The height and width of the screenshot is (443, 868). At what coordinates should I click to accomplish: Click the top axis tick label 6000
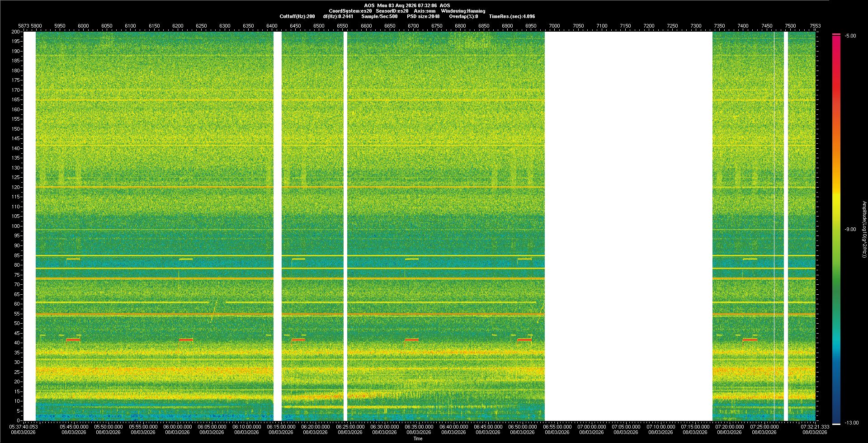coord(83,26)
